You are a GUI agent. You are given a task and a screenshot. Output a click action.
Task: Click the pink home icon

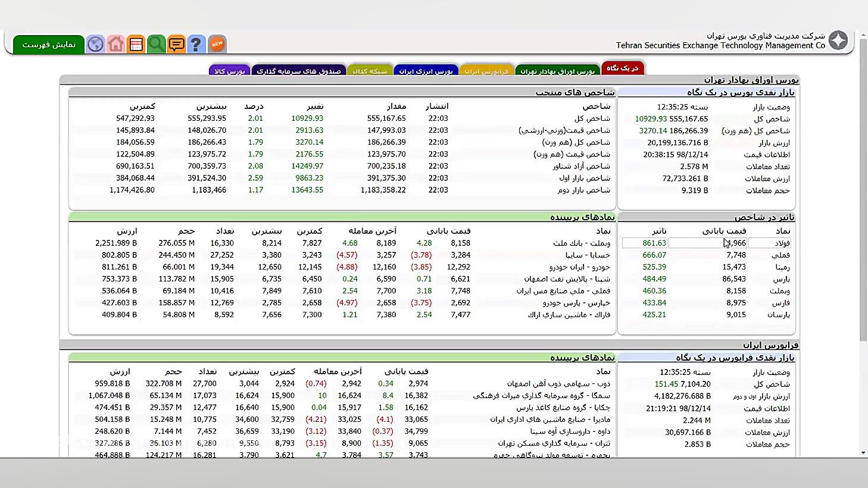pos(115,44)
